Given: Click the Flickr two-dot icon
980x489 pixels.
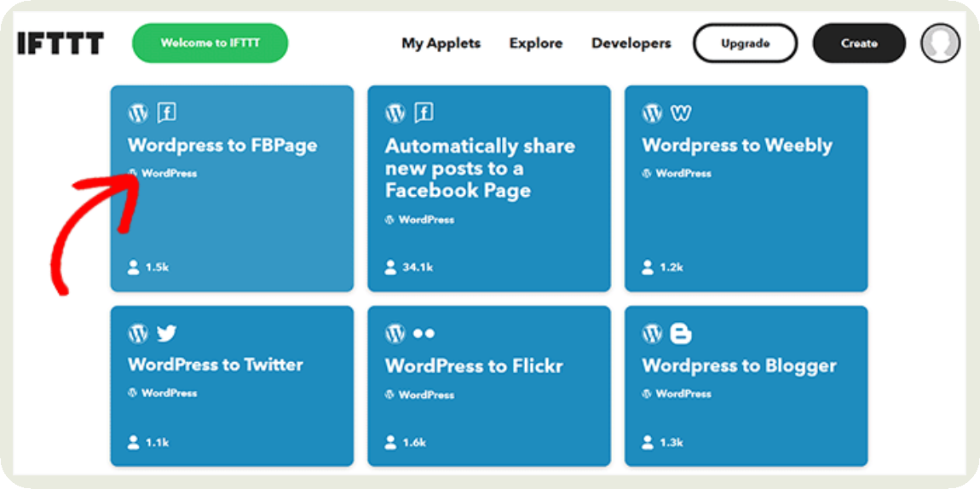Looking at the screenshot, I should 424,333.
